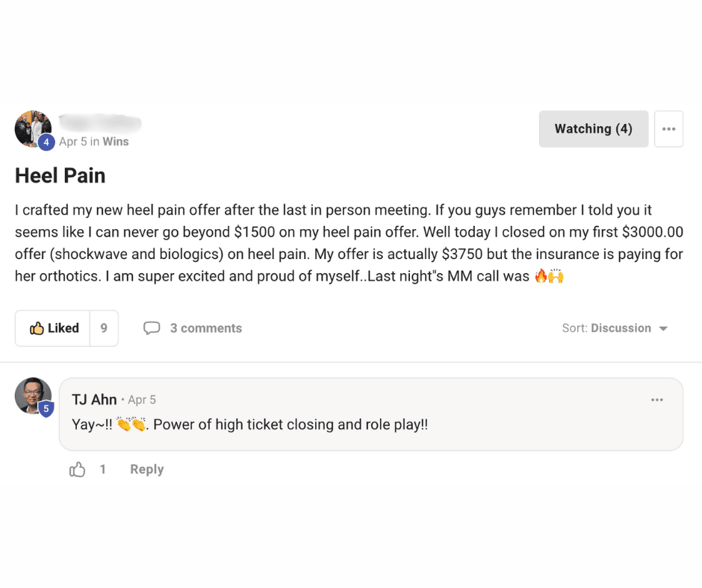This screenshot has height=588, width=702.
Task: Open the three-dot menu on TJ Ahn's comment
Action: click(656, 400)
